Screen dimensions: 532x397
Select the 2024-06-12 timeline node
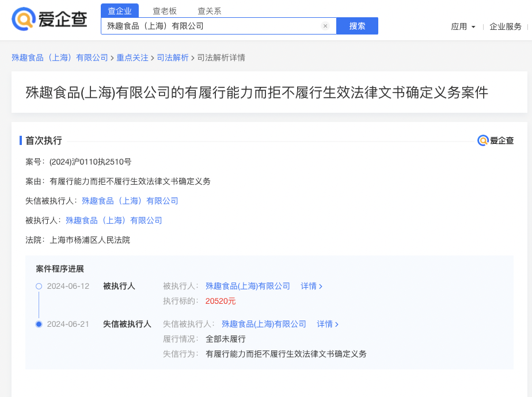click(x=39, y=287)
